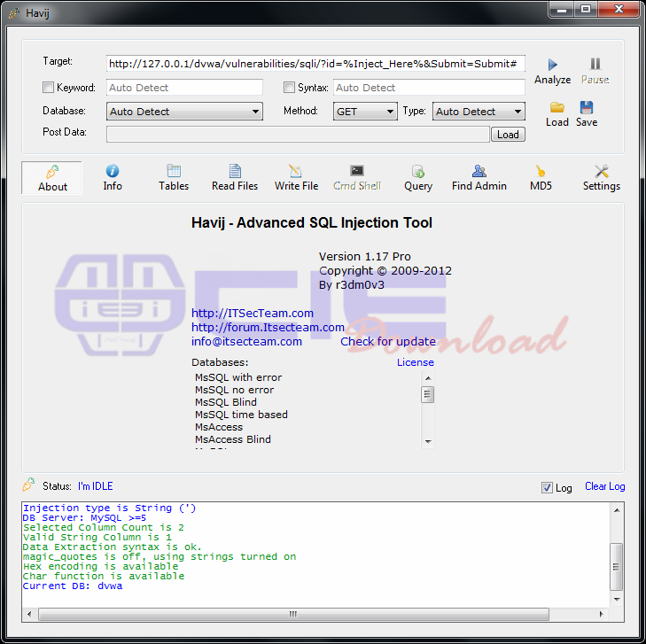Click the log vertical scroll down arrow
Viewport: 646px width, 644px height.
coord(617,600)
